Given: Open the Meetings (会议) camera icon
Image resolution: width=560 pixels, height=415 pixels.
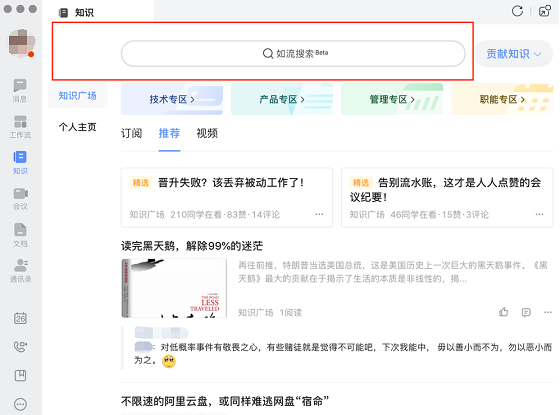Looking at the screenshot, I should pyautogui.click(x=20, y=198).
